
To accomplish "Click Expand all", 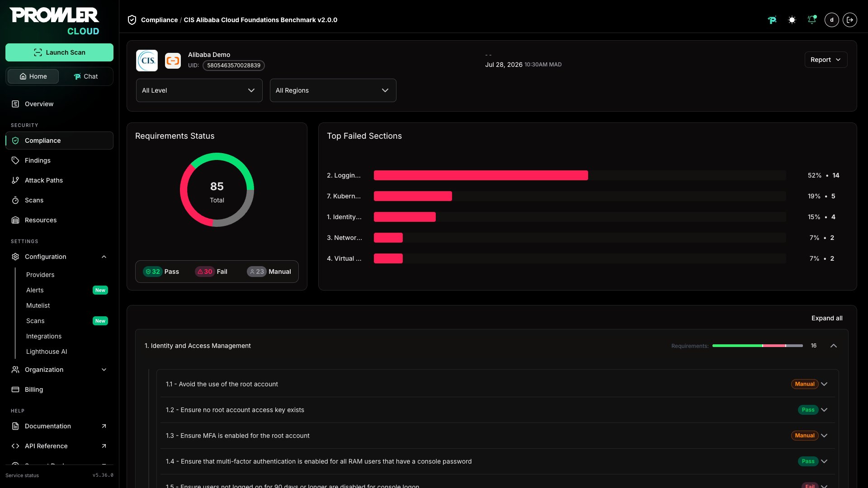I will click(827, 318).
